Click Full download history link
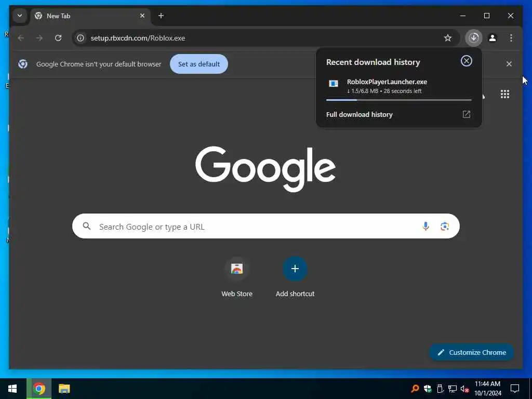 pyautogui.click(x=360, y=115)
